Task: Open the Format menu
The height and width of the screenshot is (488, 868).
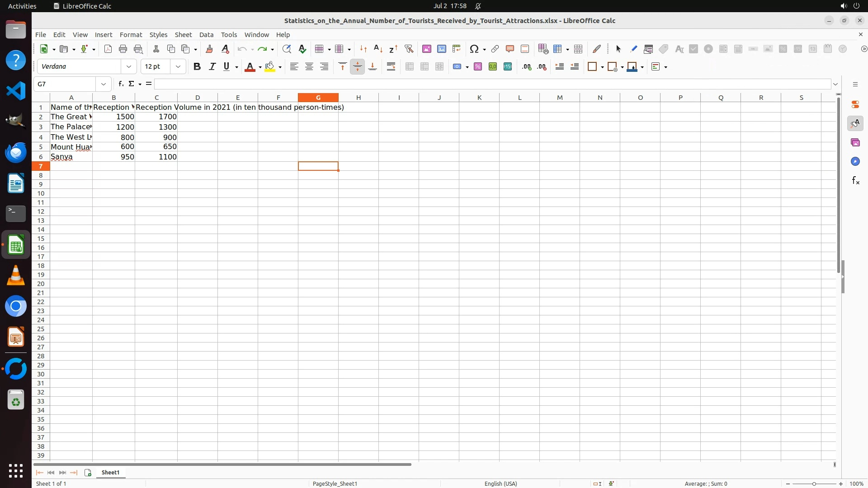Action: (131, 35)
